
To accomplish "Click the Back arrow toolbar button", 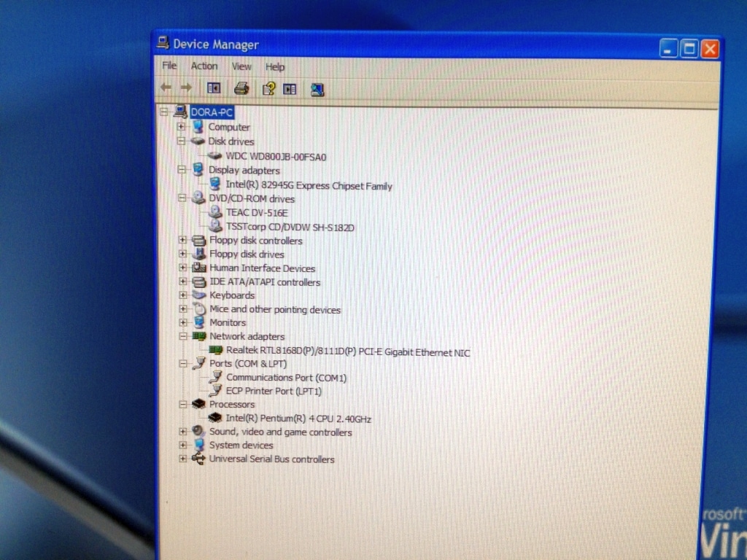I will point(166,87).
